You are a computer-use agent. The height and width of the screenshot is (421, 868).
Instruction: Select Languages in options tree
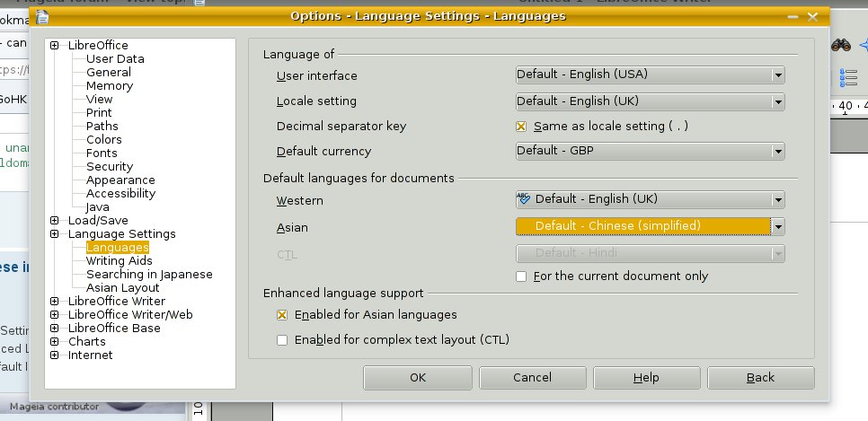point(118,247)
